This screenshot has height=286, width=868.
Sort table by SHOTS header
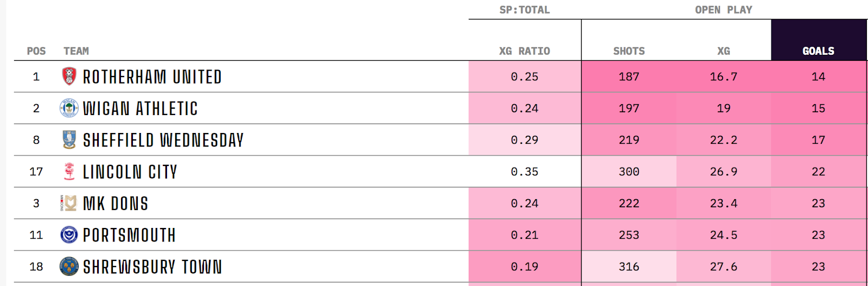pos(629,51)
